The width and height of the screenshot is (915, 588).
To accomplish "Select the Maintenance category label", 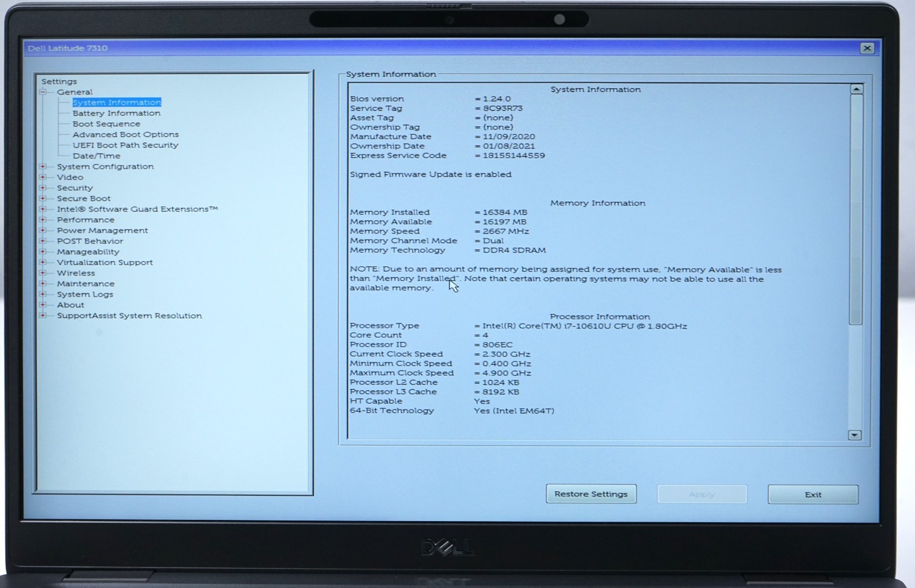I will [x=85, y=284].
